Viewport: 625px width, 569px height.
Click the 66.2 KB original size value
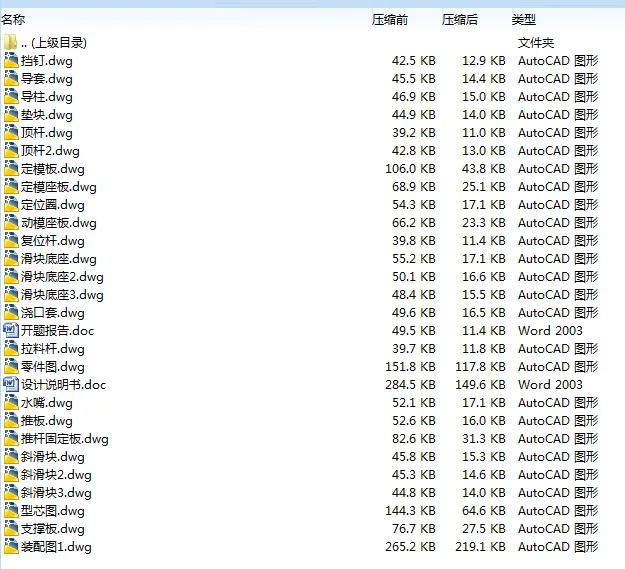[x=414, y=223]
